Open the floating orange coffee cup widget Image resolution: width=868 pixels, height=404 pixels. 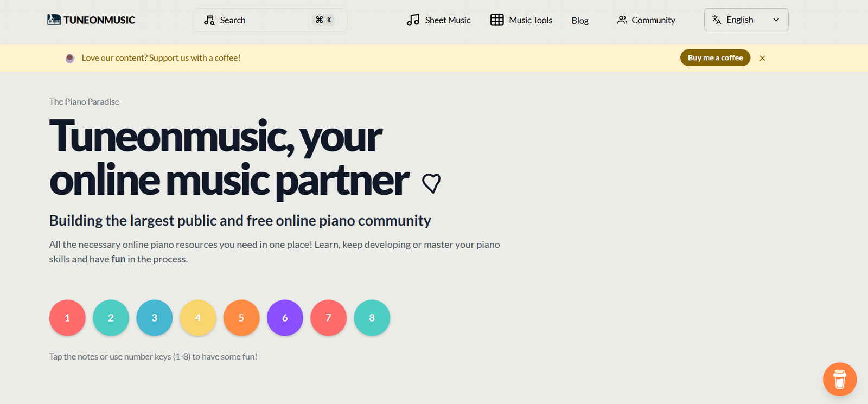pyautogui.click(x=839, y=379)
